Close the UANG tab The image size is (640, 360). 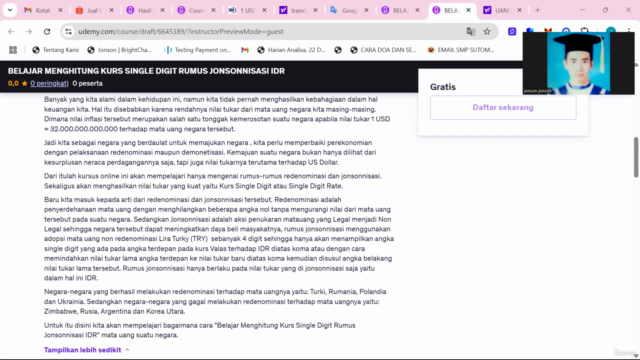coord(520,10)
